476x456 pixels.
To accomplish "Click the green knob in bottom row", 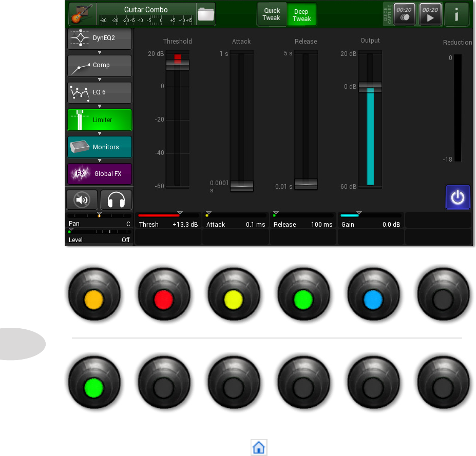I will coord(94,382).
